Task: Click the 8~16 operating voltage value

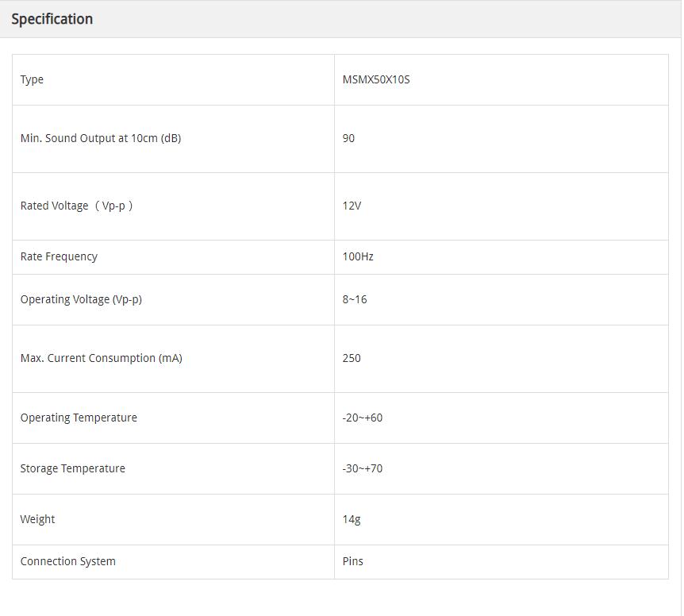Action: (x=355, y=299)
